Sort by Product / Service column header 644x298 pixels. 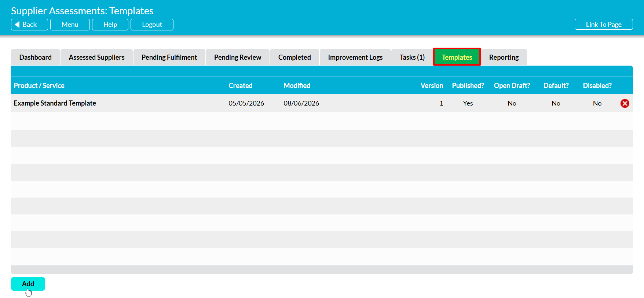click(39, 85)
